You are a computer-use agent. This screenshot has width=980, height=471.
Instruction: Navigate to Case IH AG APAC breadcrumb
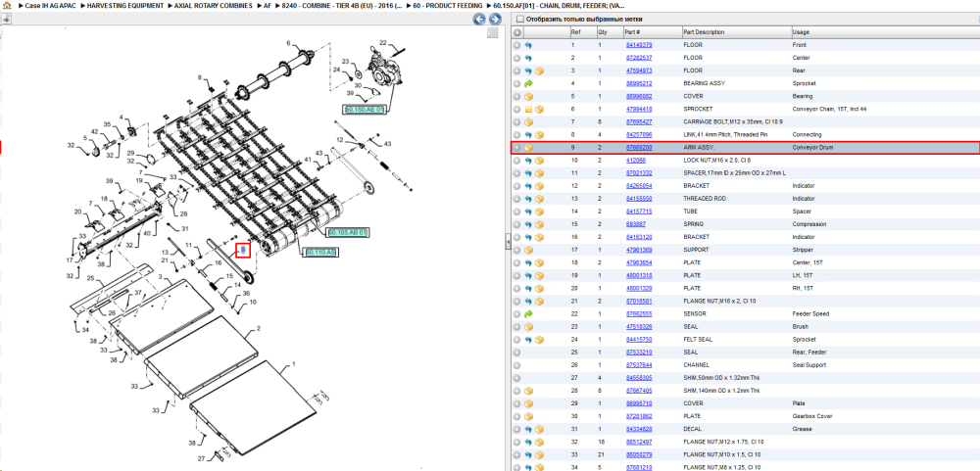[50, 5]
